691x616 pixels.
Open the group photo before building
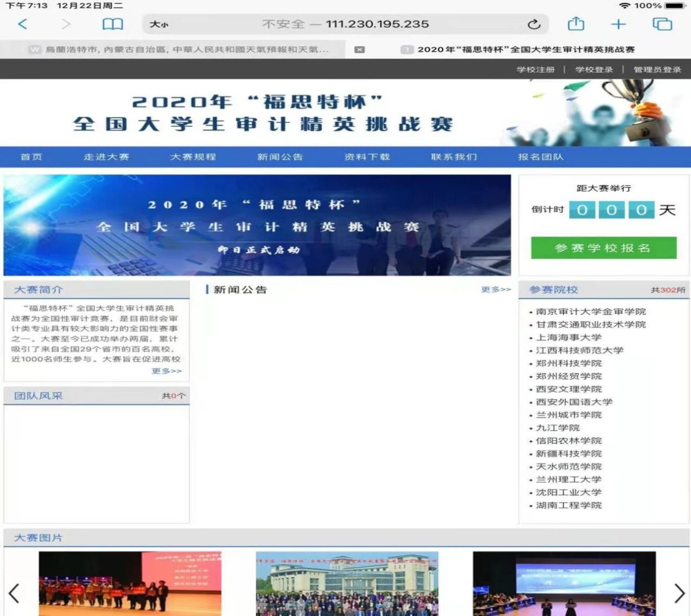pos(347,584)
